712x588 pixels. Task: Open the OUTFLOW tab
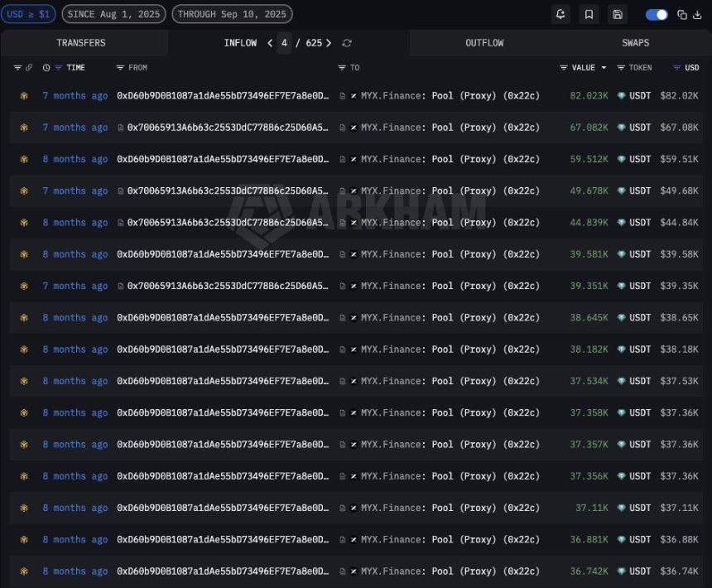[484, 43]
